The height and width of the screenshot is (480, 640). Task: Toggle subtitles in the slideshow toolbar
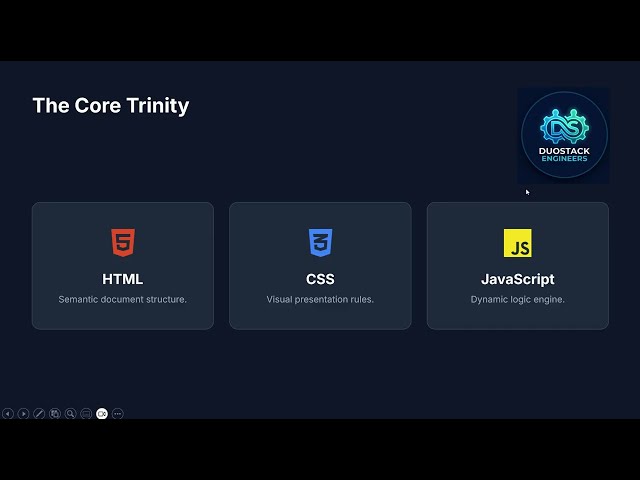tap(86, 413)
